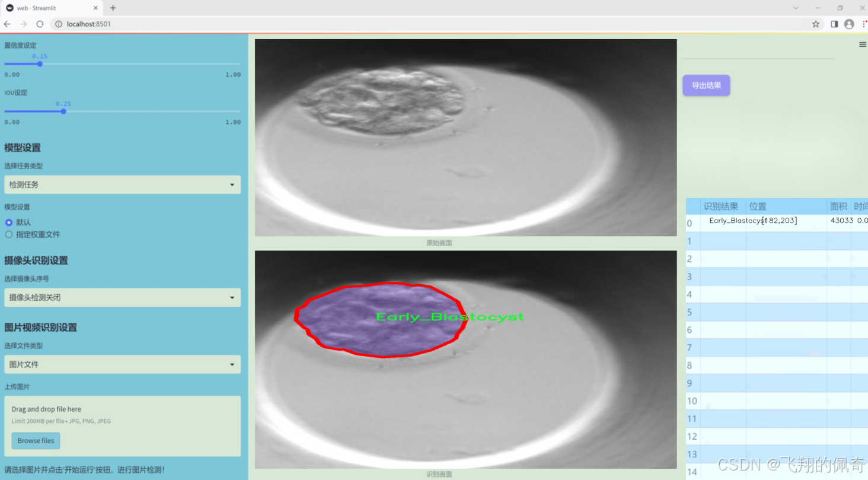
Task: Click row index 14 in results table
Action: pos(693,472)
